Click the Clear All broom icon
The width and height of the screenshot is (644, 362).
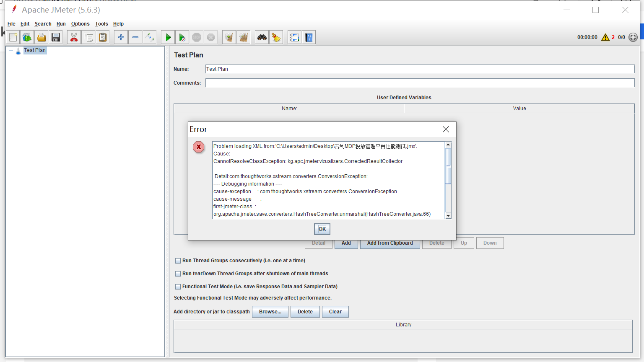point(243,37)
